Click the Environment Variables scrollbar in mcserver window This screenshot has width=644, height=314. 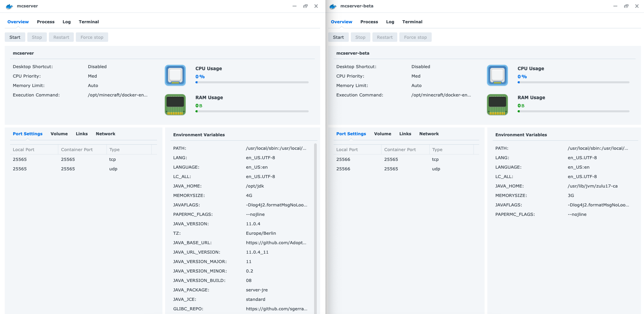(x=315, y=228)
